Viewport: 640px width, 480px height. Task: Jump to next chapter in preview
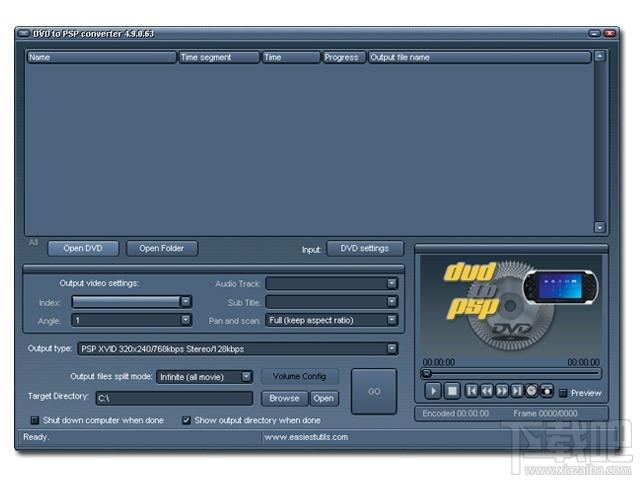tap(517, 391)
